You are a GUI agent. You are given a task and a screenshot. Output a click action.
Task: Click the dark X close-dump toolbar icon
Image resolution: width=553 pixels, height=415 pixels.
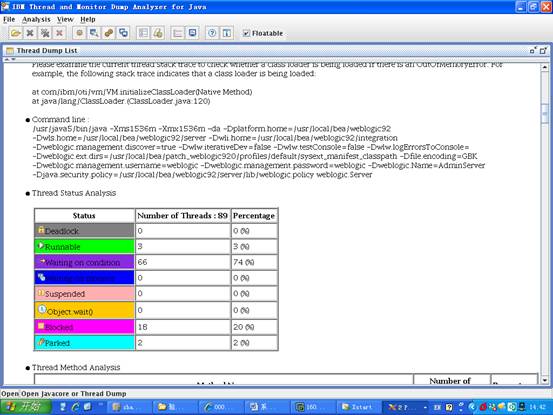[x=30, y=33]
